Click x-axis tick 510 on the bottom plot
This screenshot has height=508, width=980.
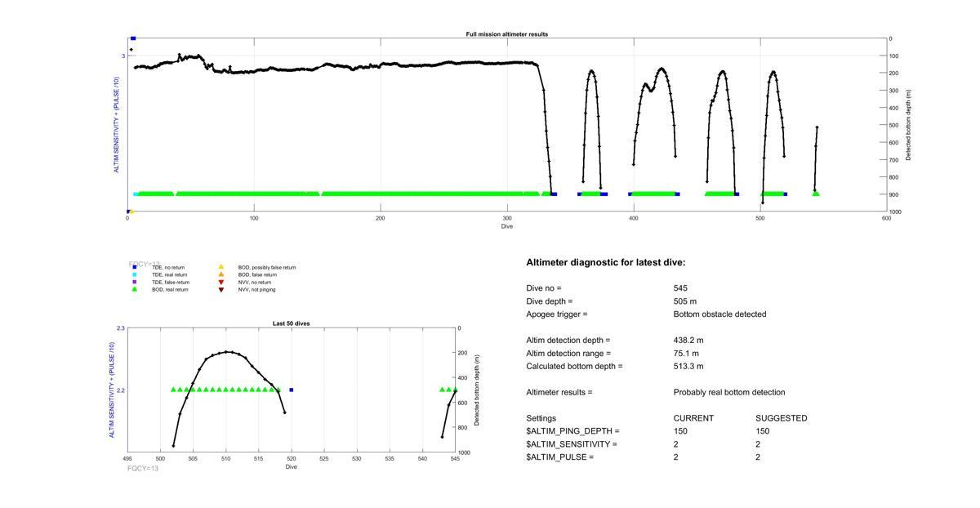[x=225, y=459]
